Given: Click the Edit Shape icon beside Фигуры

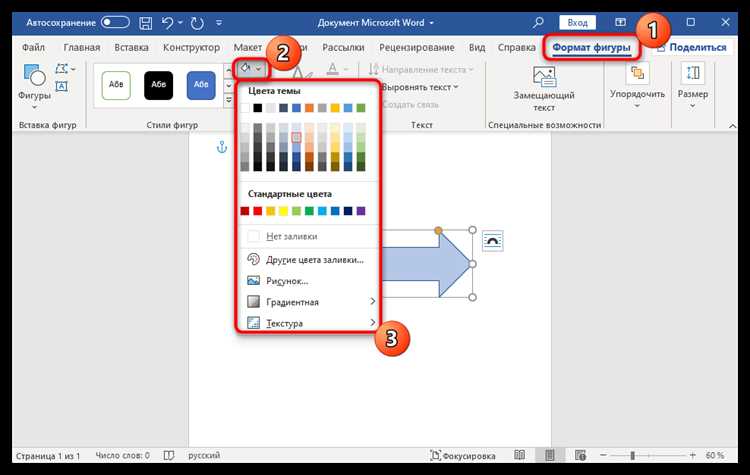Looking at the screenshot, I should [63, 69].
